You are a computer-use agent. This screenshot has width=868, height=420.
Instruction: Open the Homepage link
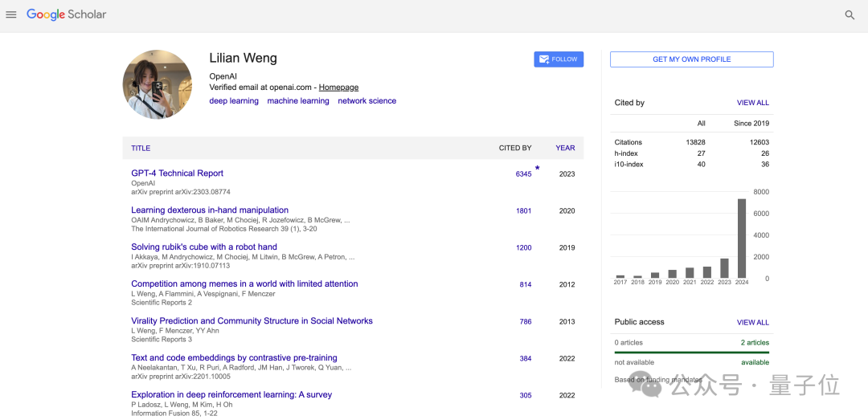pos(338,88)
